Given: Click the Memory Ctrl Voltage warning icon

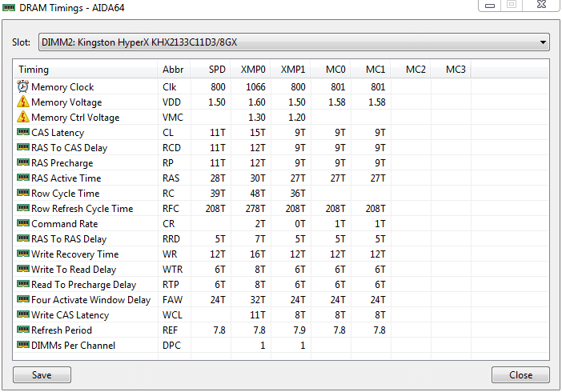Looking at the screenshot, I should tap(22, 118).
